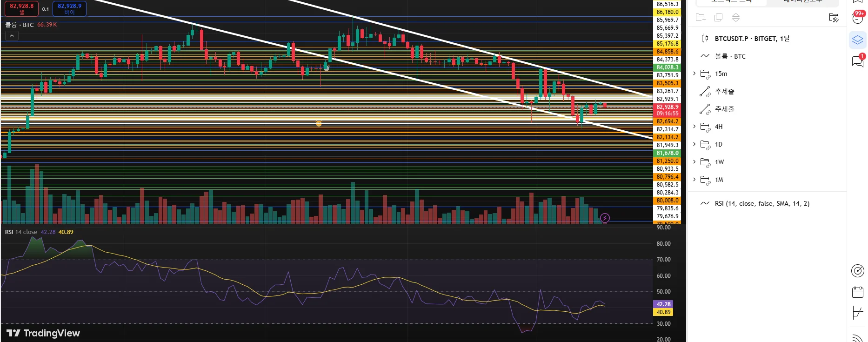Select the 15m folder row

[x=767, y=74]
